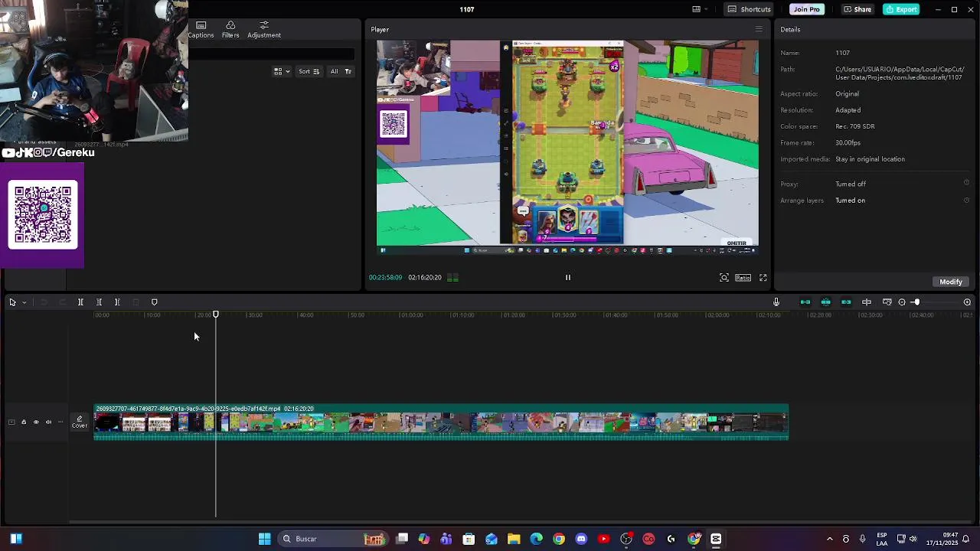This screenshot has height=551, width=980.
Task: Open the Sort dropdown in media panel
Action: pyautogui.click(x=309, y=71)
